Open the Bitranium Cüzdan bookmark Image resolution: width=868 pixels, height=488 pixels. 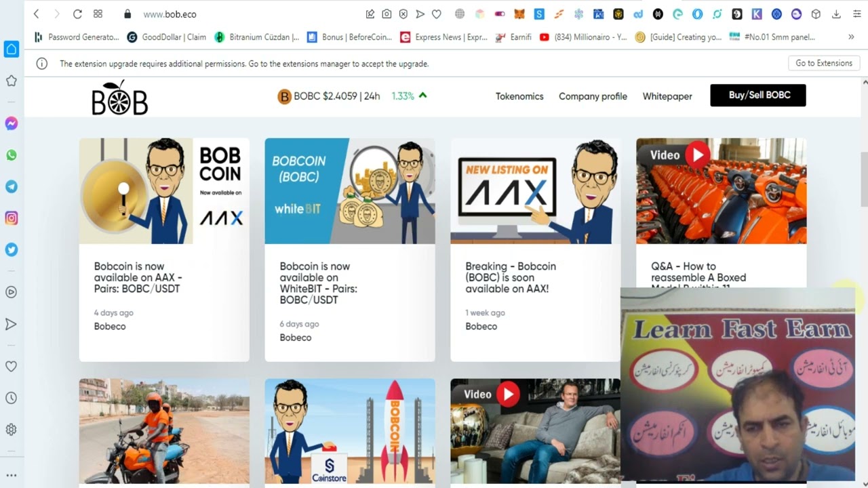pyautogui.click(x=257, y=37)
